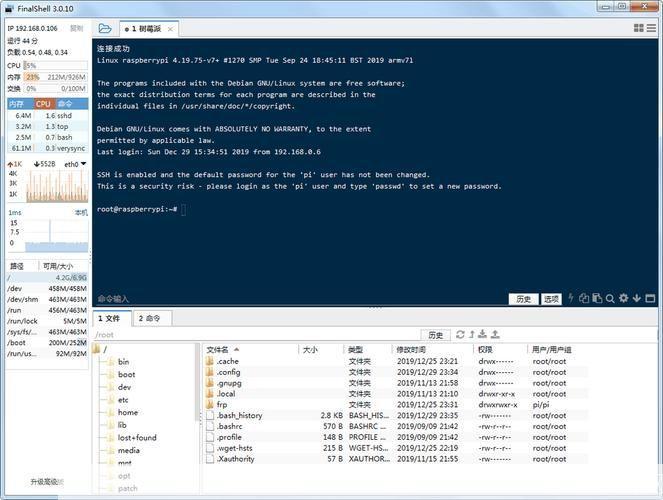Select the verysync process row
This screenshot has height=500, width=663.
(x=48, y=148)
